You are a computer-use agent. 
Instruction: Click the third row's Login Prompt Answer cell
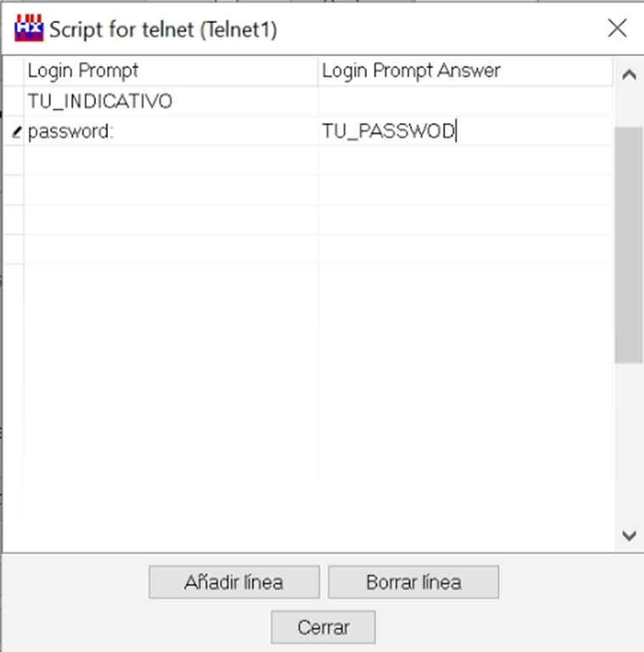point(466,161)
